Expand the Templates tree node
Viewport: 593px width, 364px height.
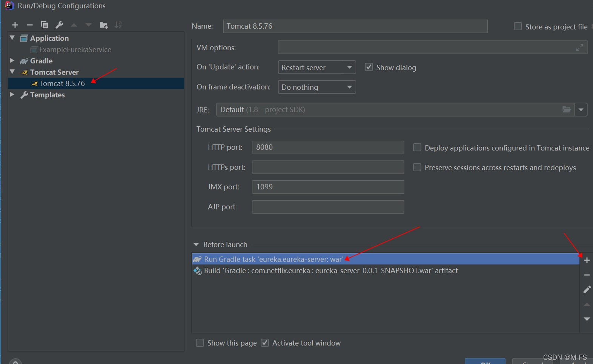click(12, 94)
